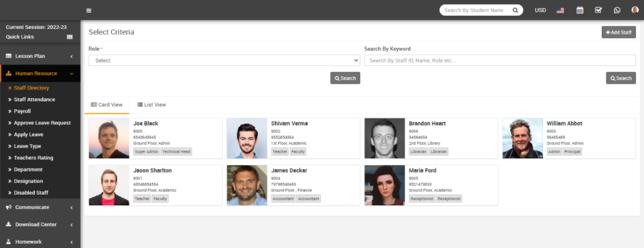This screenshot has width=644, height=248.
Task: Click the Technical Head tag
Action: 176,152
